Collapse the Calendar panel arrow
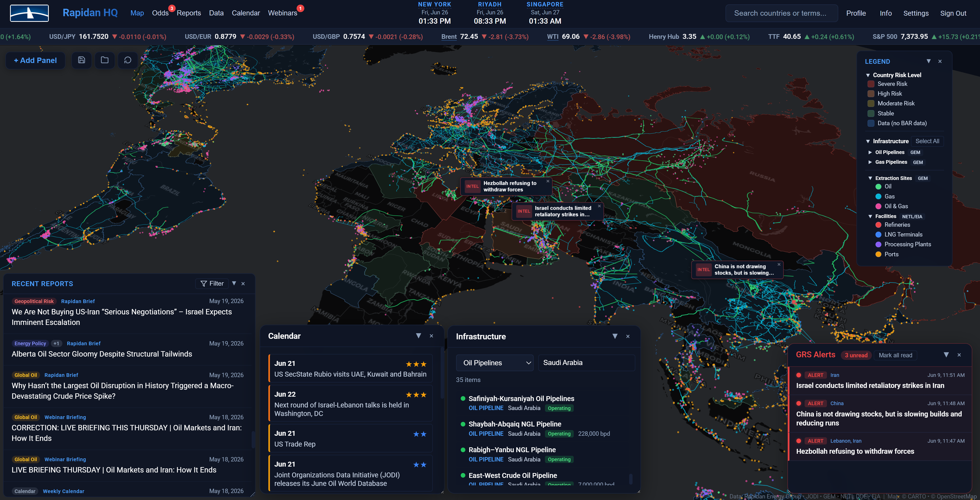 (419, 336)
